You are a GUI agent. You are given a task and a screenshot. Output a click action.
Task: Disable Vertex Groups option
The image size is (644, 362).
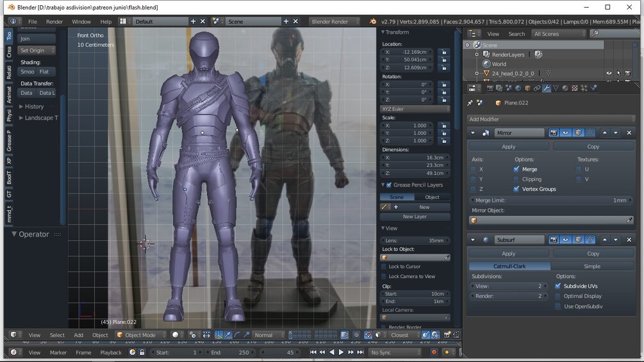click(516, 189)
